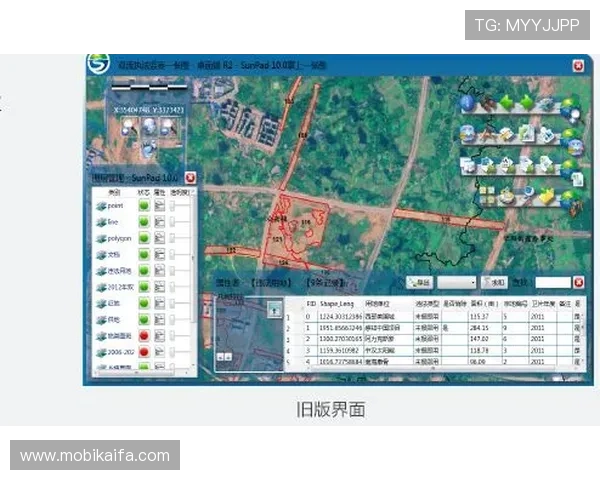The image size is (600, 480).
Task: Toggle the green status light of line layer
Action: click(144, 222)
